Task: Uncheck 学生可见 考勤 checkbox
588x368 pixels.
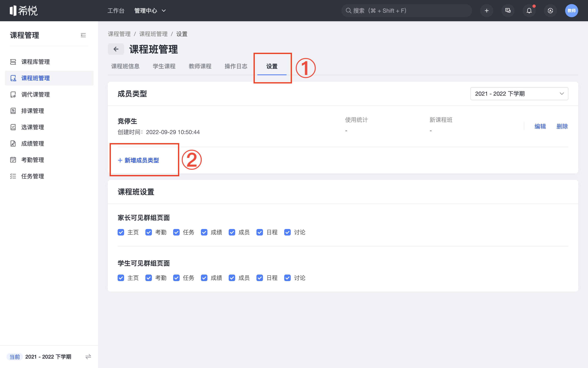Action: click(x=148, y=278)
